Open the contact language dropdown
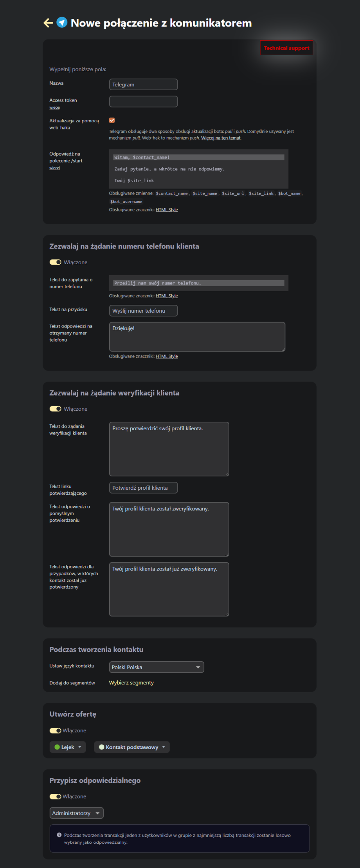The image size is (360, 868). (157, 667)
